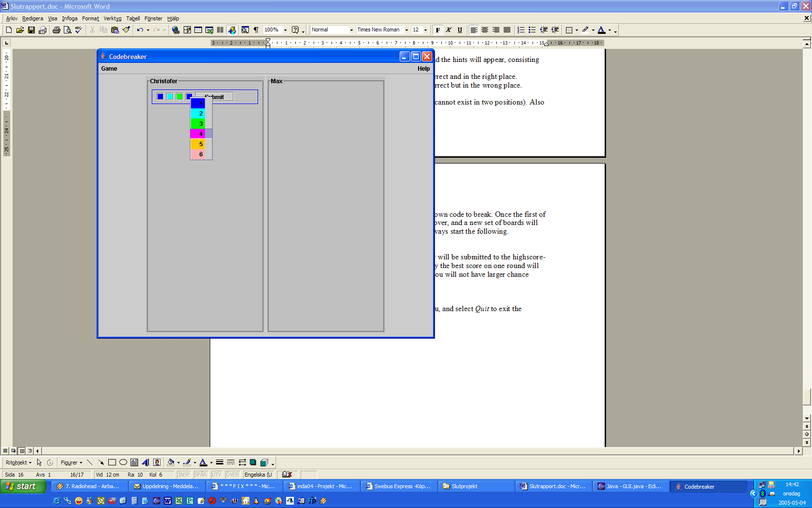
Task: Select the Rectangle drawing tool
Action: coord(112,463)
